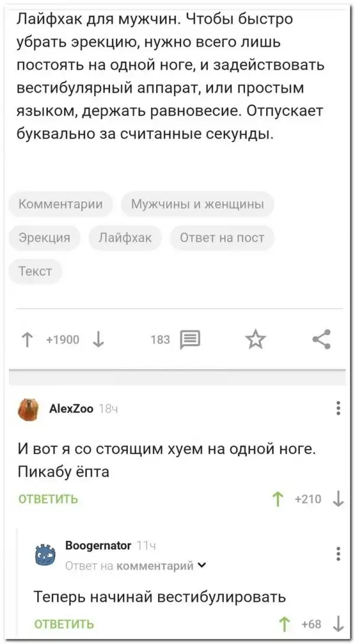355x644 pixels.
Task: Open the 'Эрекция' tag
Action: point(44,238)
